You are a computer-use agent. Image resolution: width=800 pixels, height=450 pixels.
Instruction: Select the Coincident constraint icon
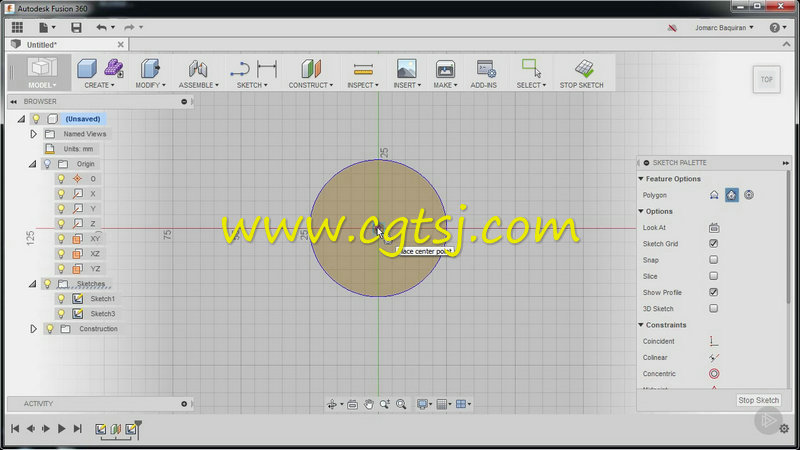(x=714, y=341)
